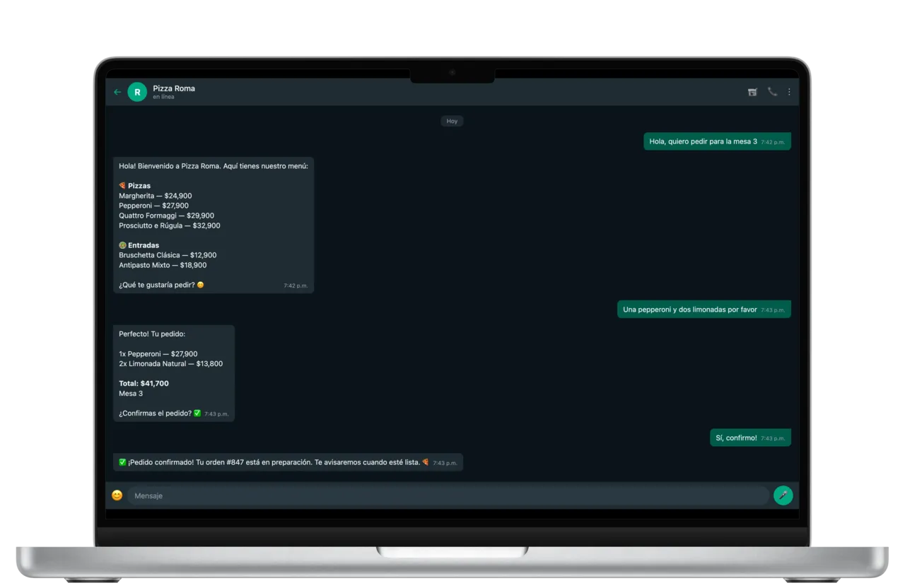Click the Hoy date separator chip
The image size is (905, 588).
[452, 121]
